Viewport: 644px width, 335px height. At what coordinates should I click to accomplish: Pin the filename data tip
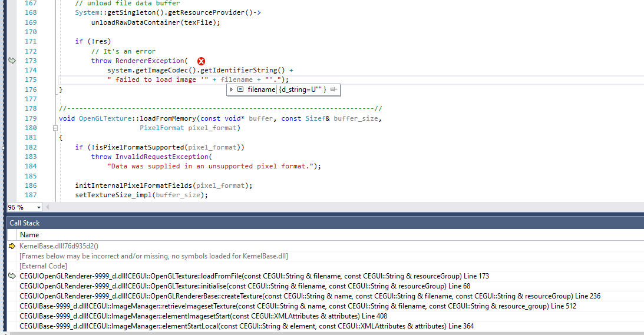pos(333,89)
